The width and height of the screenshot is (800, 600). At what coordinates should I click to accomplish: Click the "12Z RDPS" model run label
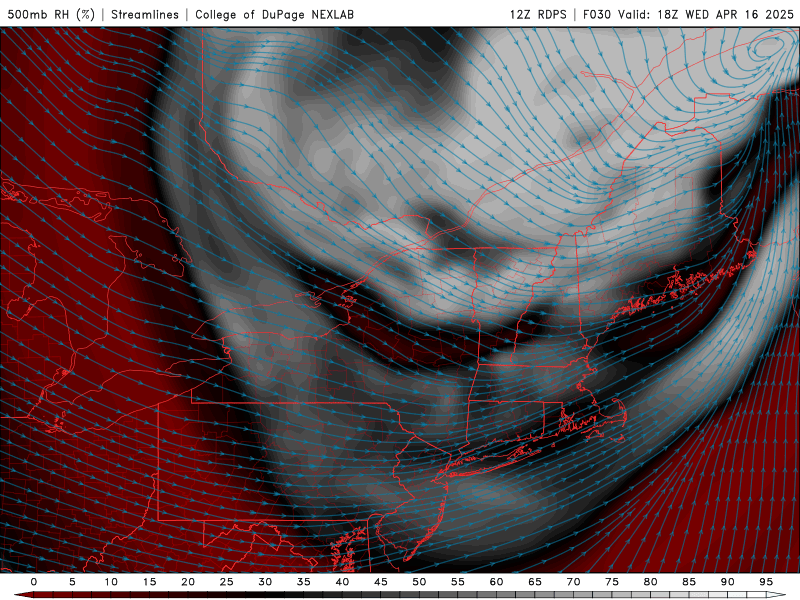tap(538, 14)
